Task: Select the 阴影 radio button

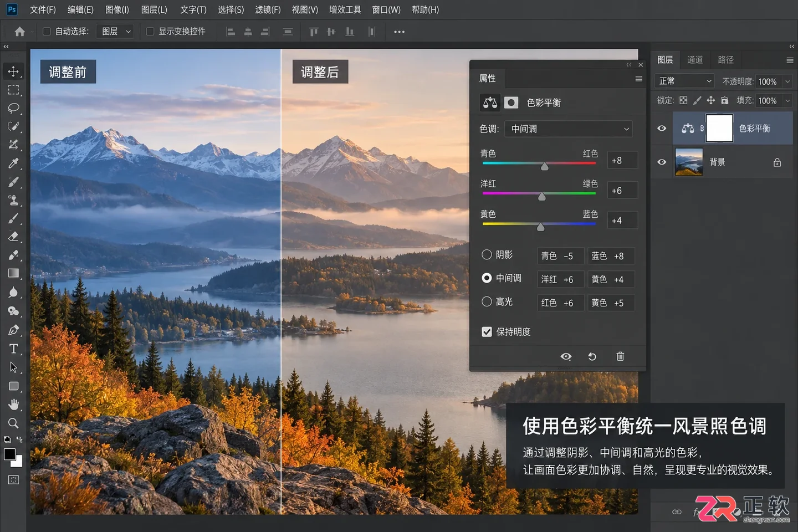Action: click(x=487, y=254)
